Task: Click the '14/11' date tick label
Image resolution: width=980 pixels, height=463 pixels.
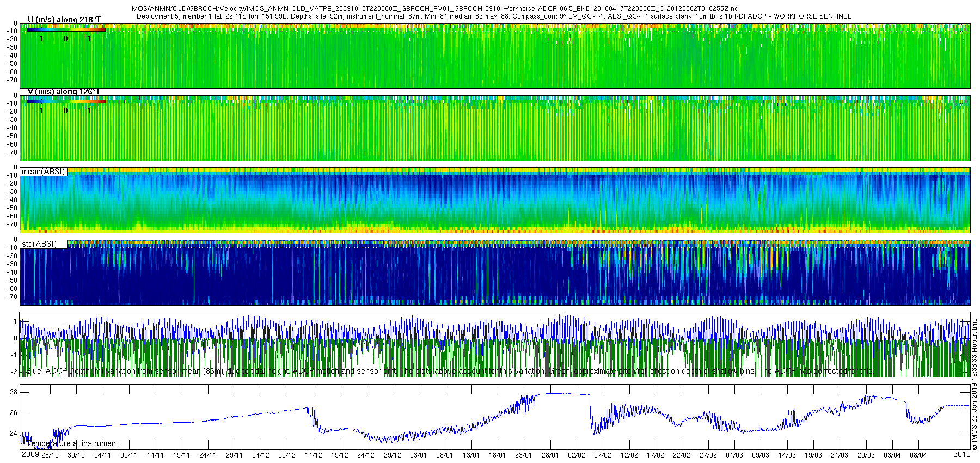Action: [155, 455]
